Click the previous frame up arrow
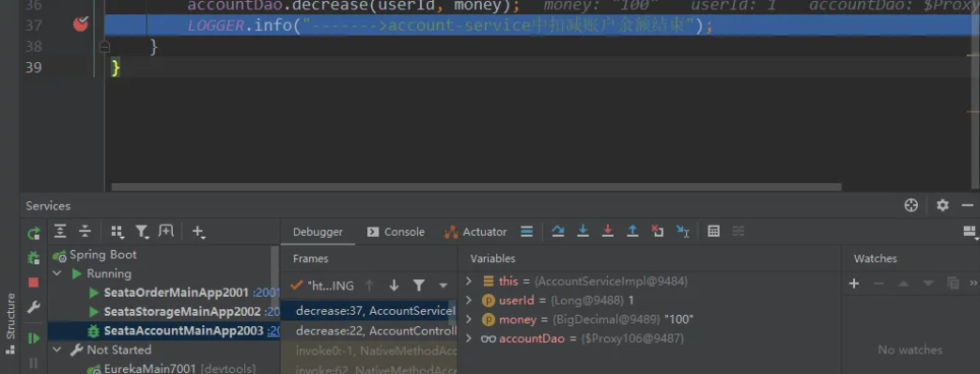 click(x=369, y=286)
